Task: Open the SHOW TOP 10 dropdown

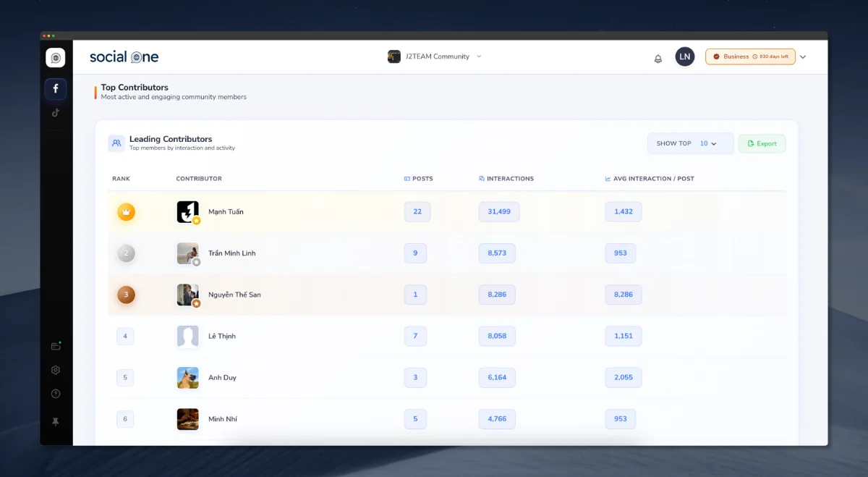Action: click(690, 143)
